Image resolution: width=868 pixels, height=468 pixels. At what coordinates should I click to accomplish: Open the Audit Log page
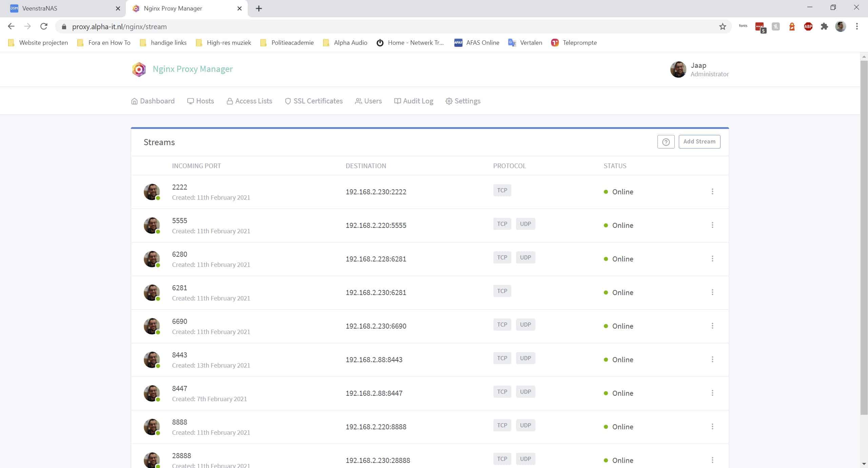pyautogui.click(x=414, y=101)
